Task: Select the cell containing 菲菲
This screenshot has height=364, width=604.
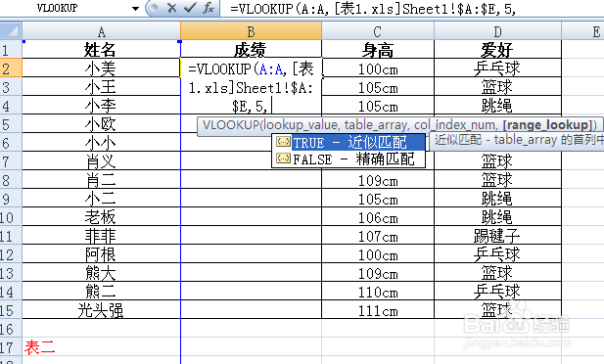Action: [x=101, y=236]
